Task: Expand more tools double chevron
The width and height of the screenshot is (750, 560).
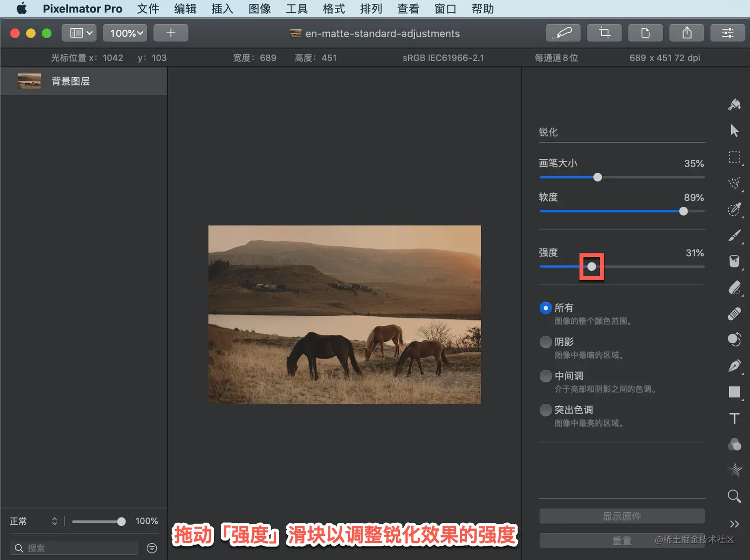Action: [x=735, y=524]
